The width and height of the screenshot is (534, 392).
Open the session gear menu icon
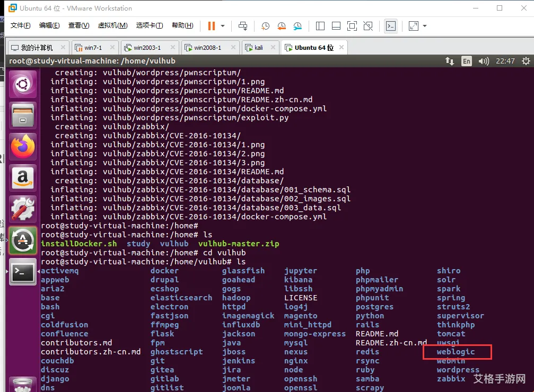tap(526, 61)
